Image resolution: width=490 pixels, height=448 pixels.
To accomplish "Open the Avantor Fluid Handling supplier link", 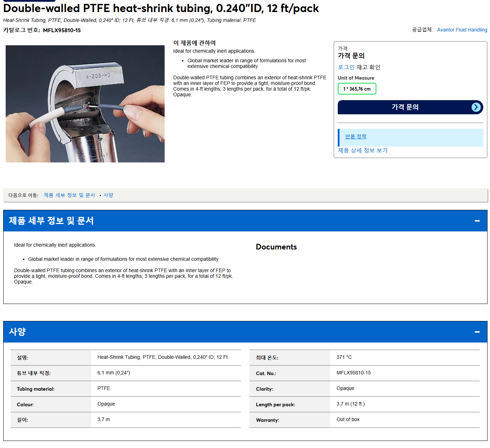I will click(462, 30).
